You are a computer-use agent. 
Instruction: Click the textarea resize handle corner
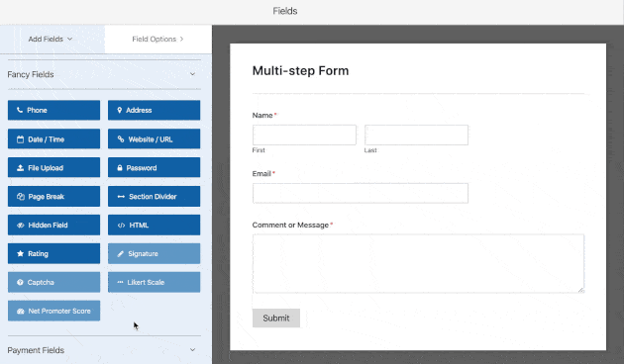tap(581, 290)
